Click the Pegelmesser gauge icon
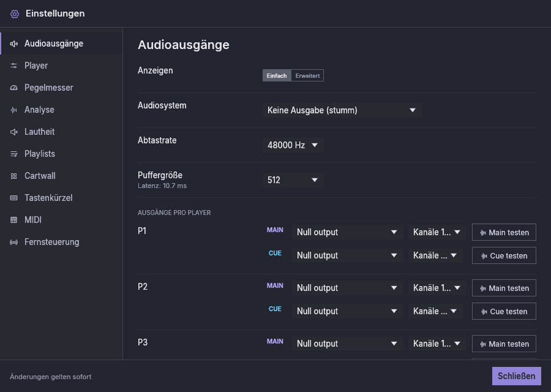 pos(13,88)
